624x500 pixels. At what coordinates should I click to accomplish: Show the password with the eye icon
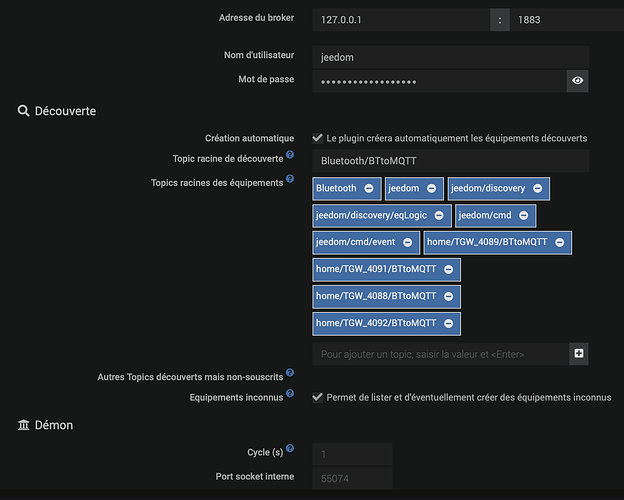click(x=578, y=81)
